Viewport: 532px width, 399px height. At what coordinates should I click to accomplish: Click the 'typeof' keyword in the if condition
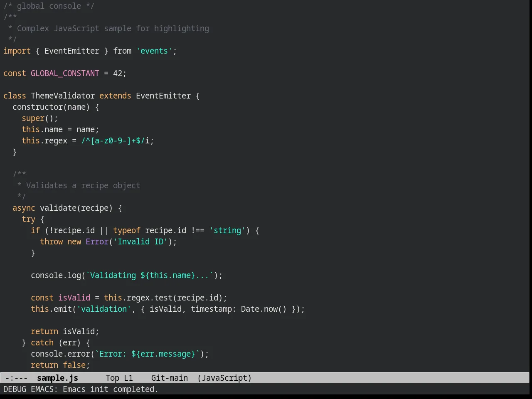coord(127,230)
